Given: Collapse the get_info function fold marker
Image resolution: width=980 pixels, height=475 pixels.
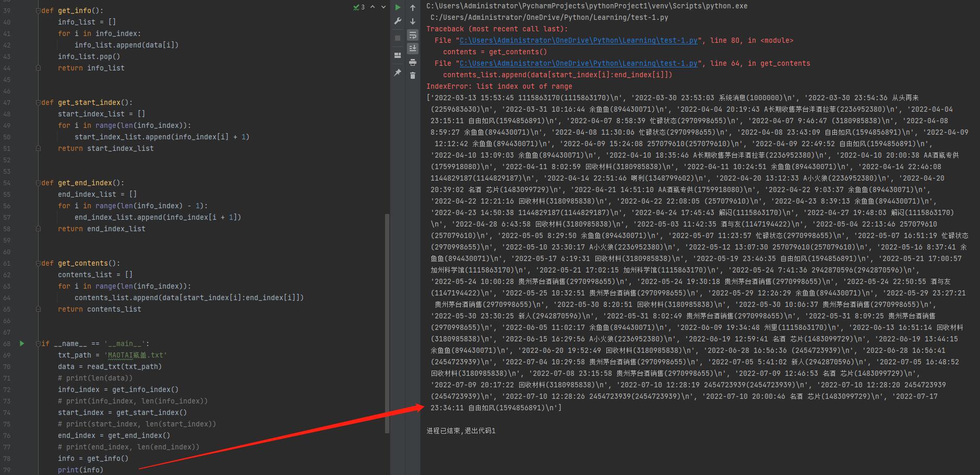Looking at the screenshot, I should click(39, 10).
